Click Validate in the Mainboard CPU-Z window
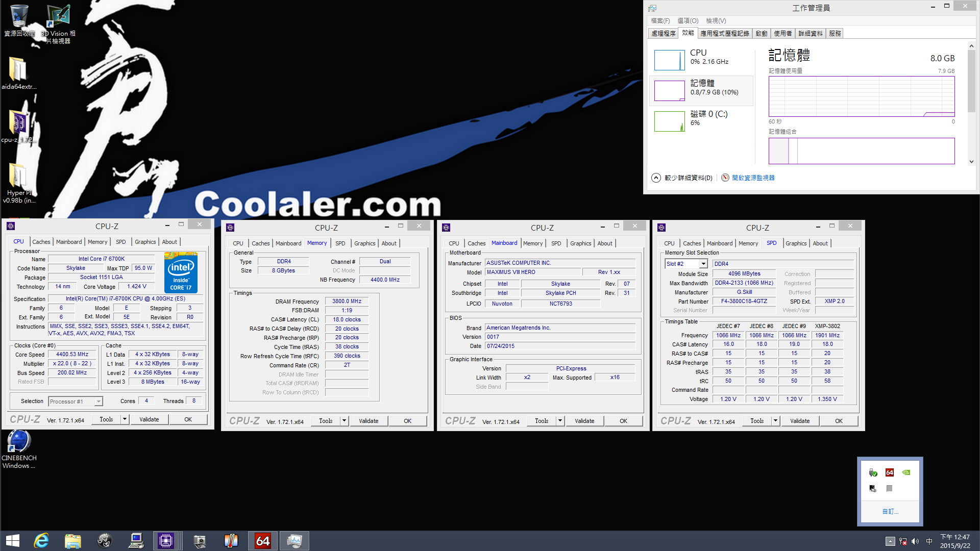This screenshot has width=980, height=551. pyautogui.click(x=584, y=421)
